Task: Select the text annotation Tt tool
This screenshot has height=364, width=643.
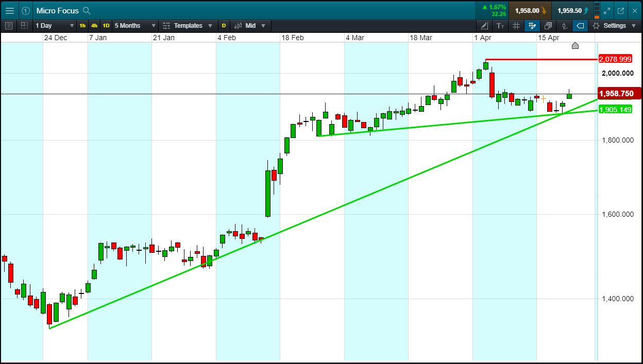Action: tap(500, 25)
